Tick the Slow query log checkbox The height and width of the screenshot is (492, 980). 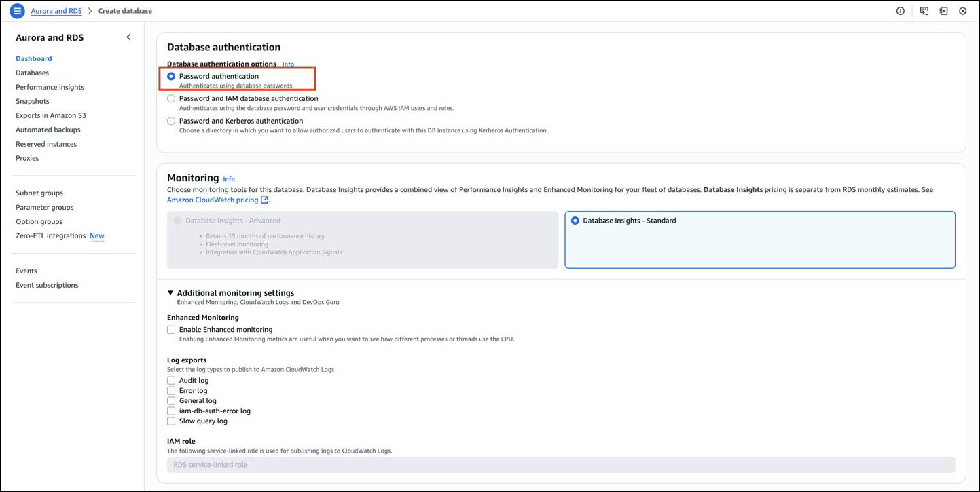point(171,421)
